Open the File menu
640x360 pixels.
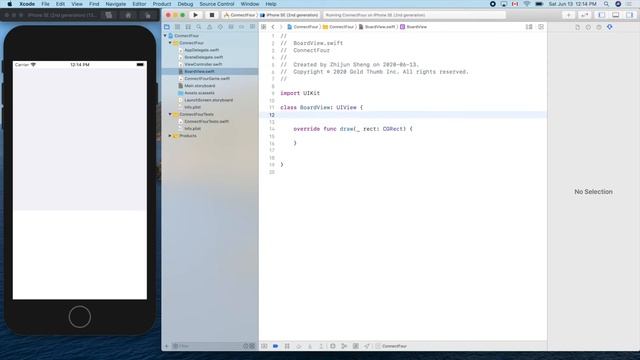pyautogui.click(x=45, y=4)
